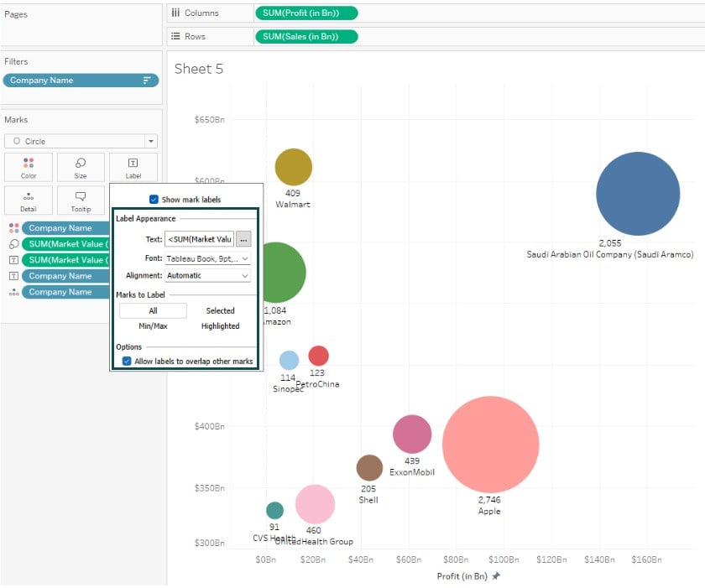Click the SUM(Profit (in Bn)) pill on Columns
The height and width of the screenshot is (588, 705).
coord(306,13)
